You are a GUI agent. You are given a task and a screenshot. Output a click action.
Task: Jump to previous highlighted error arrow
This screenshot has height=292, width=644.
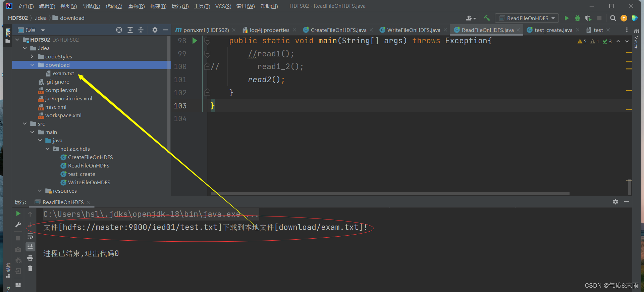[618, 41]
